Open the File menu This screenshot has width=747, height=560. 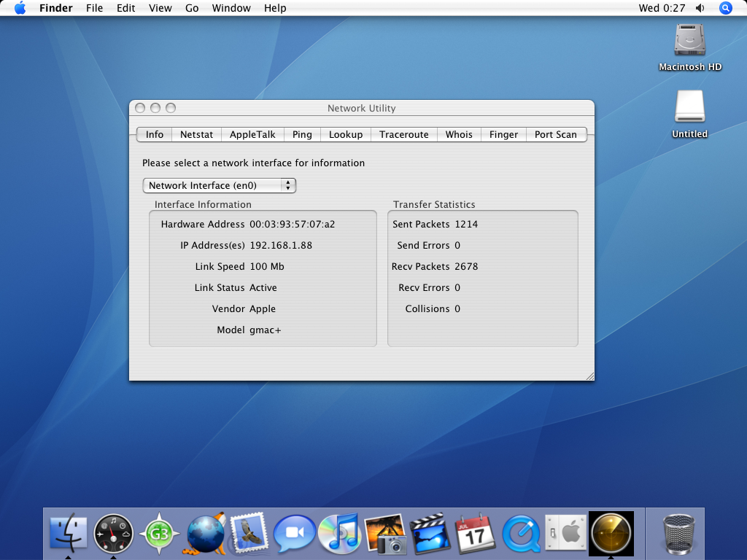94,8
